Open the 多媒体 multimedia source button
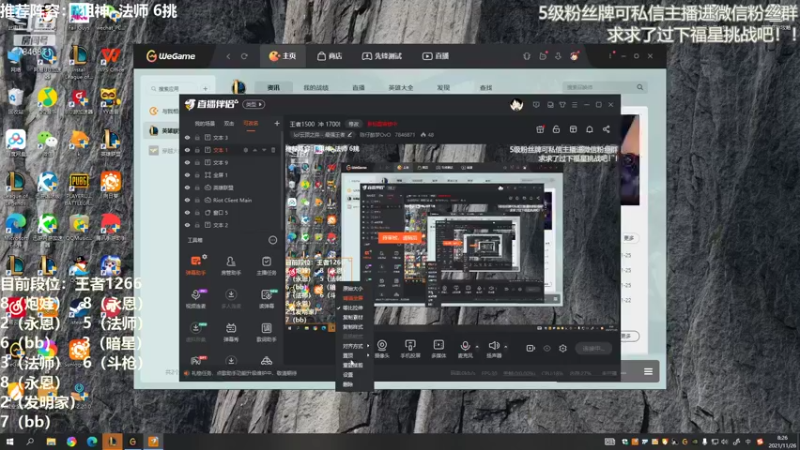 (x=438, y=349)
